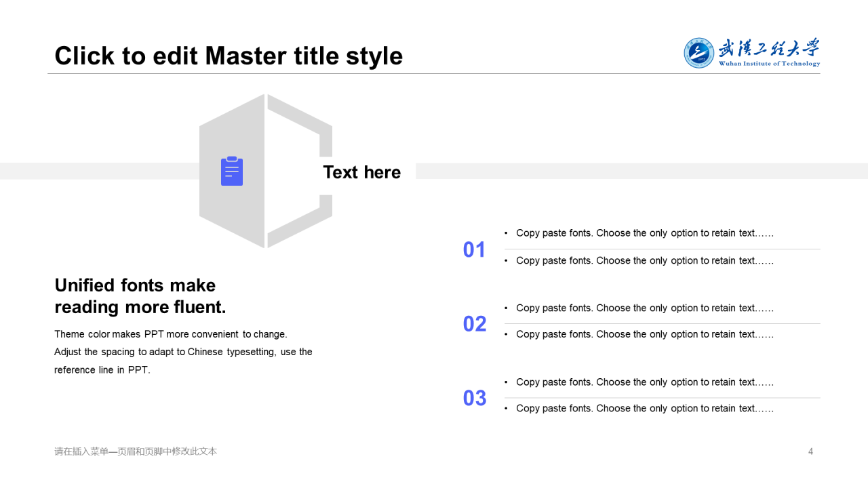Image resolution: width=868 pixels, height=488 pixels.
Task: Select the blue number 01
Action: coord(475,249)
